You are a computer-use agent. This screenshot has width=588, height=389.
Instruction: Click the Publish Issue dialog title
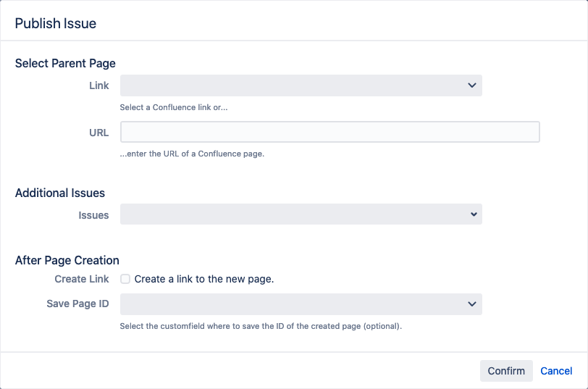click(x=56, y=24)
